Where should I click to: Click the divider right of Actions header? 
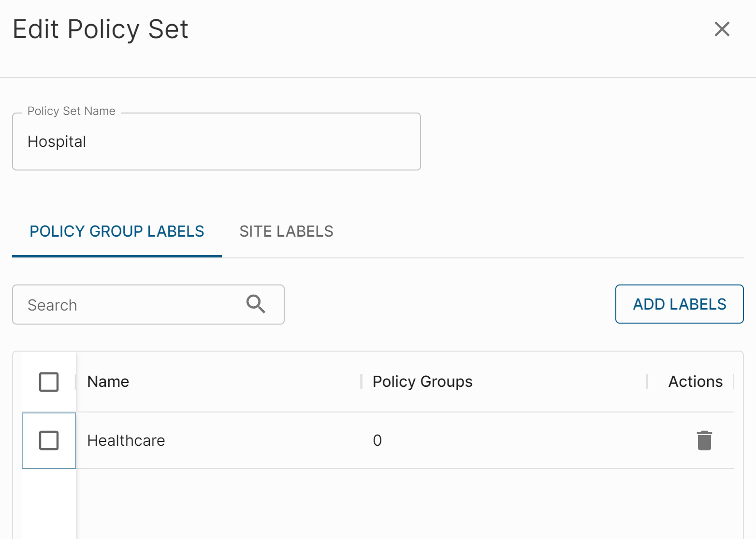pos(733,382)
